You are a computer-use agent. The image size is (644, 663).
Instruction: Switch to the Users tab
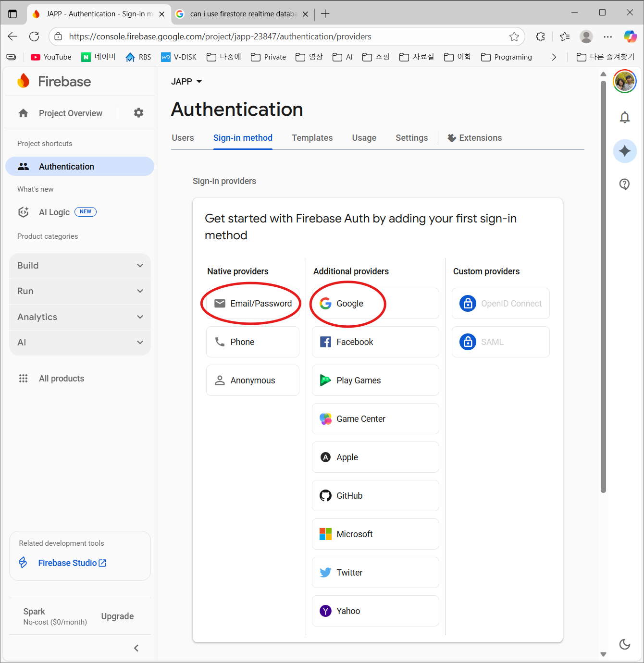point(183,138)
